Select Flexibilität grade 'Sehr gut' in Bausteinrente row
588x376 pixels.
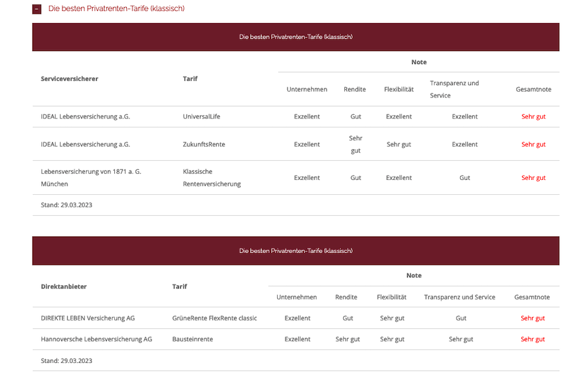pyautogui.click(x=392, y=339)
